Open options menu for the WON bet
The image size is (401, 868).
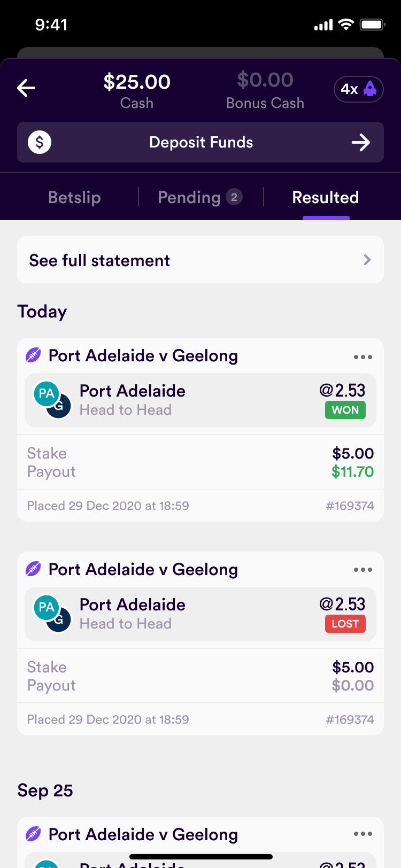[x=363, y=357]
